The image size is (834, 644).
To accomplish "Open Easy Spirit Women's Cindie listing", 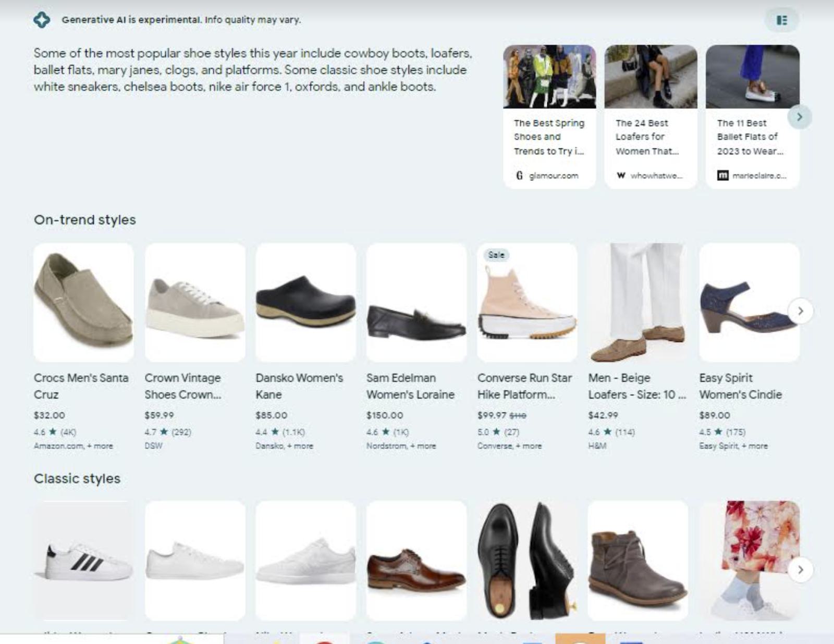I will point(740,386).
